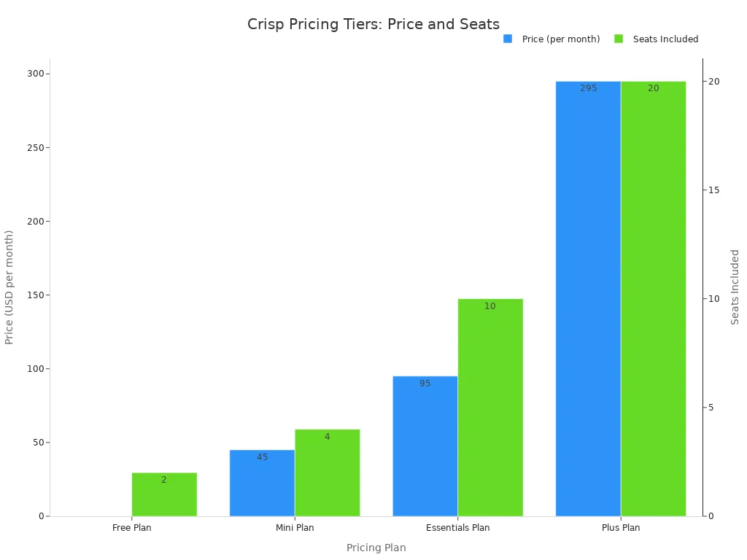Toggle the Price (per month) legend entry
This screenshot has width=747, height=560.
560,39
